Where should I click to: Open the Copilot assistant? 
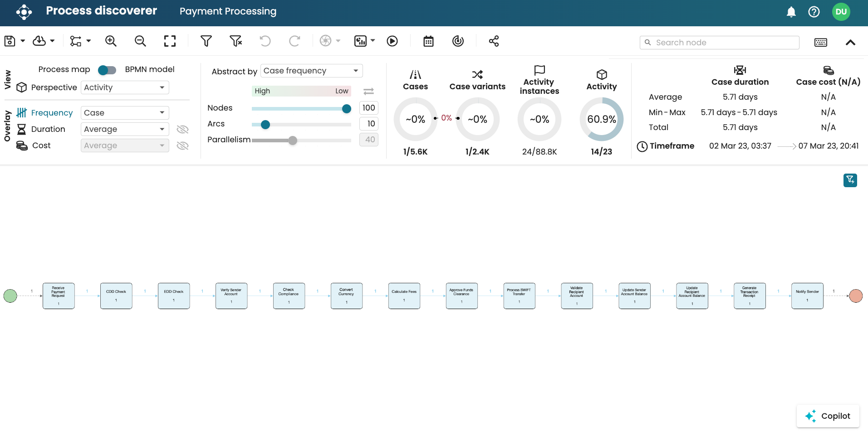click(828, 416)
